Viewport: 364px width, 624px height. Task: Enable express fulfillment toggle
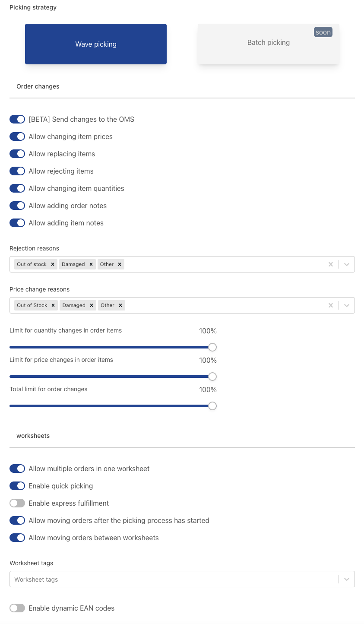(x=17, y=503)
